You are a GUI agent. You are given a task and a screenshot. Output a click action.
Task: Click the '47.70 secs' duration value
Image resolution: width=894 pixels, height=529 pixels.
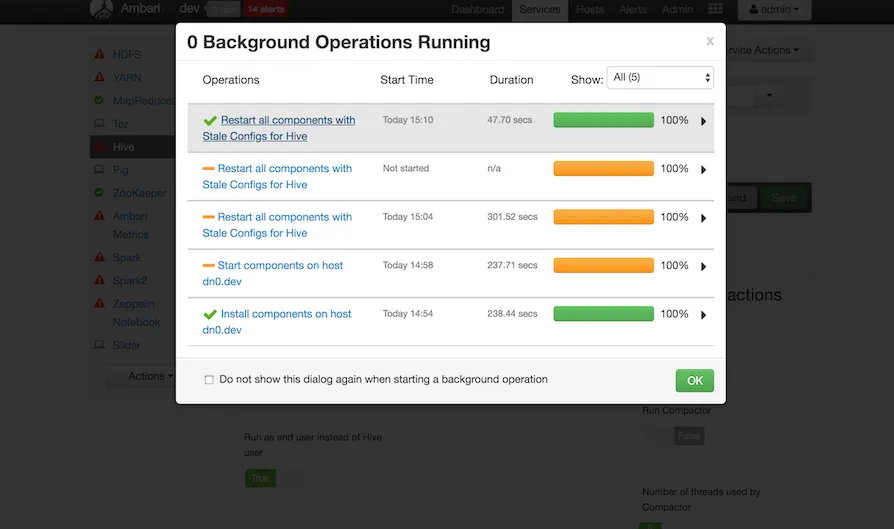tap(509, 120)
